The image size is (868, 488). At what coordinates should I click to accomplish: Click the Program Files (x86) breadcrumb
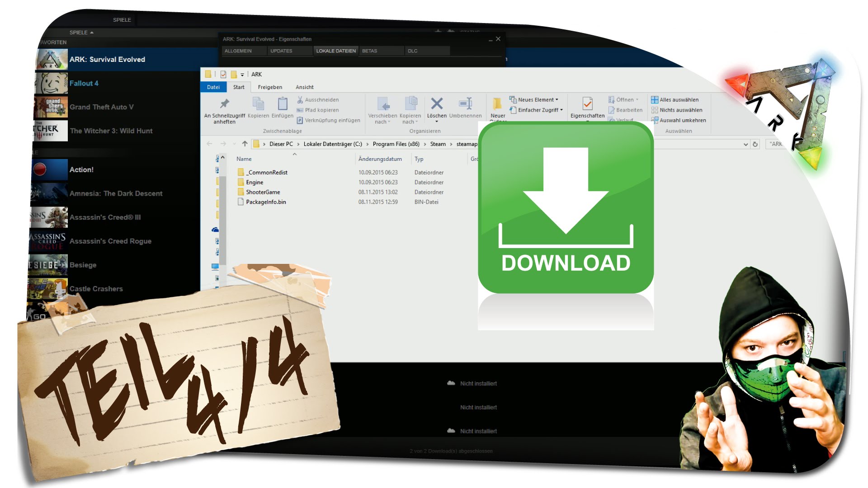coord(396,144)
